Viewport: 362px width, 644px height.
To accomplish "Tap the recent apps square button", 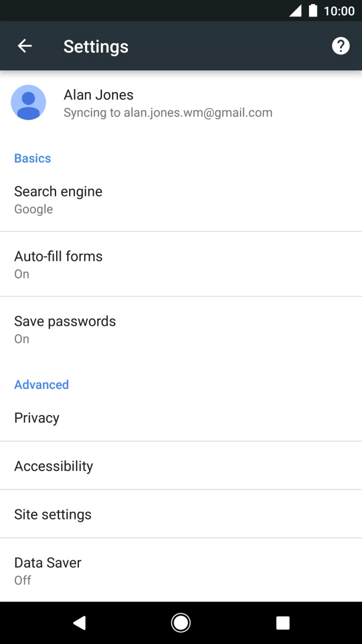I will click(x=283, y=623).
